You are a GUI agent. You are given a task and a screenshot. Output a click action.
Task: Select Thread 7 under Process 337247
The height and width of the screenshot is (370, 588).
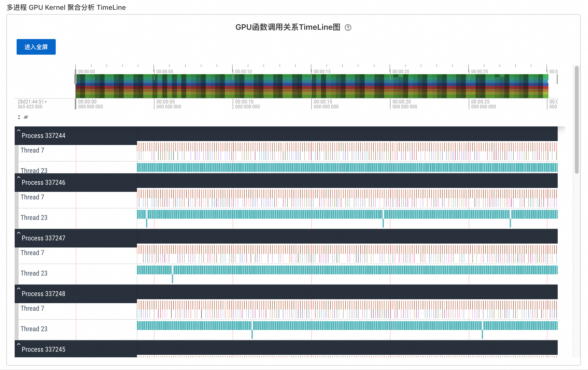(x=33, y=253)
